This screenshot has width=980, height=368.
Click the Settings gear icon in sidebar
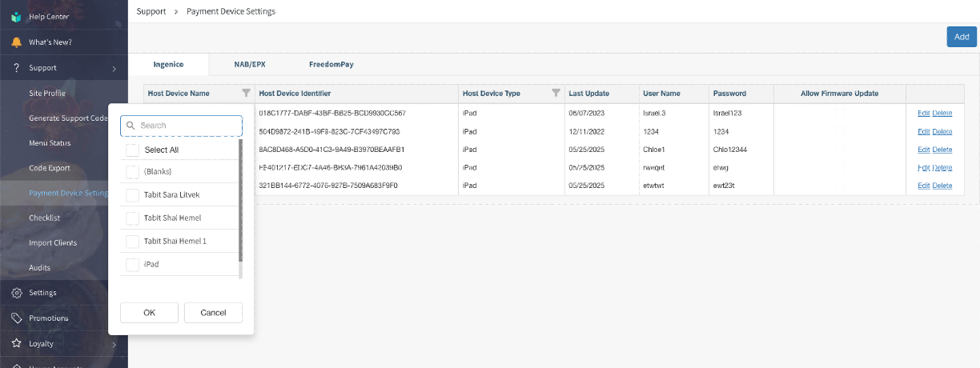(x=16, y=293)
